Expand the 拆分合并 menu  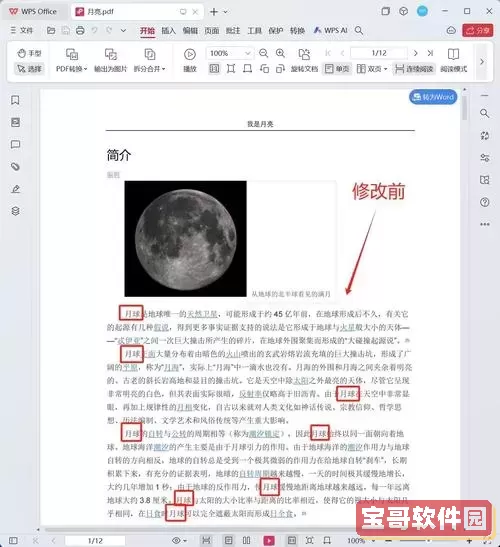click(150, 60)
